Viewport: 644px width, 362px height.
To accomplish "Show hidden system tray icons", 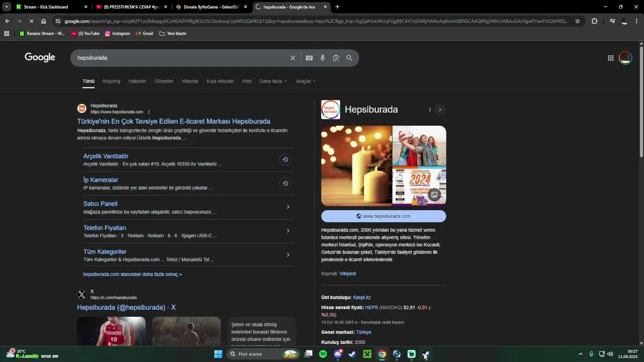I will click(580, 354).
